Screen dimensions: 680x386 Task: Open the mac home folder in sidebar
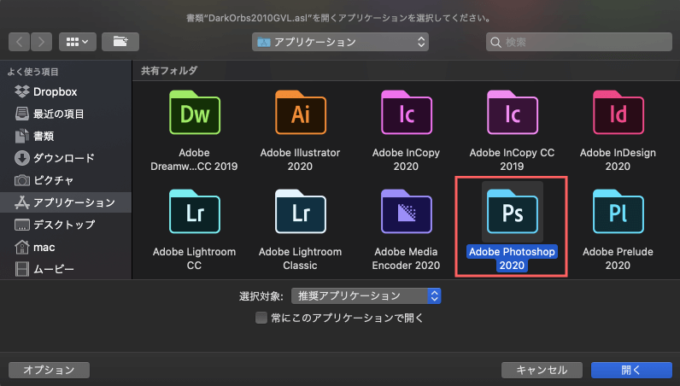pos(65,247)
